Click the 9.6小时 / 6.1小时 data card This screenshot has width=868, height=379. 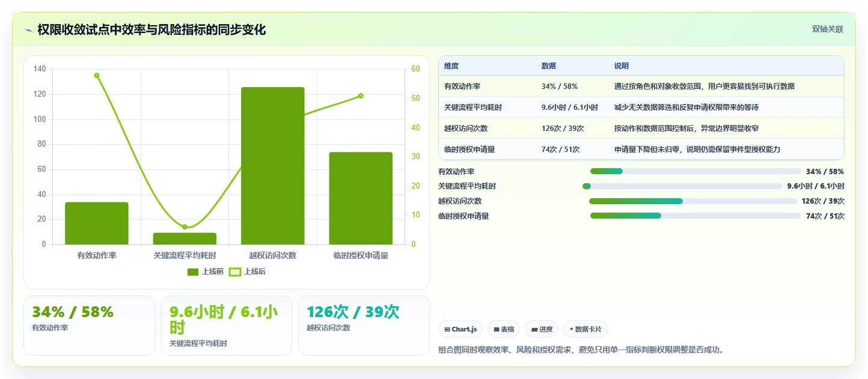point(227,326)
